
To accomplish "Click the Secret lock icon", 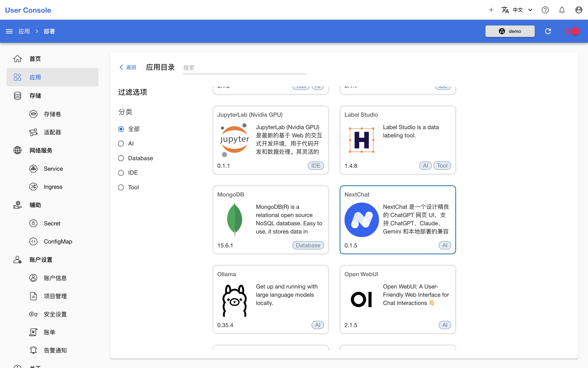I will pyautogui.click(x=33, y=223).
